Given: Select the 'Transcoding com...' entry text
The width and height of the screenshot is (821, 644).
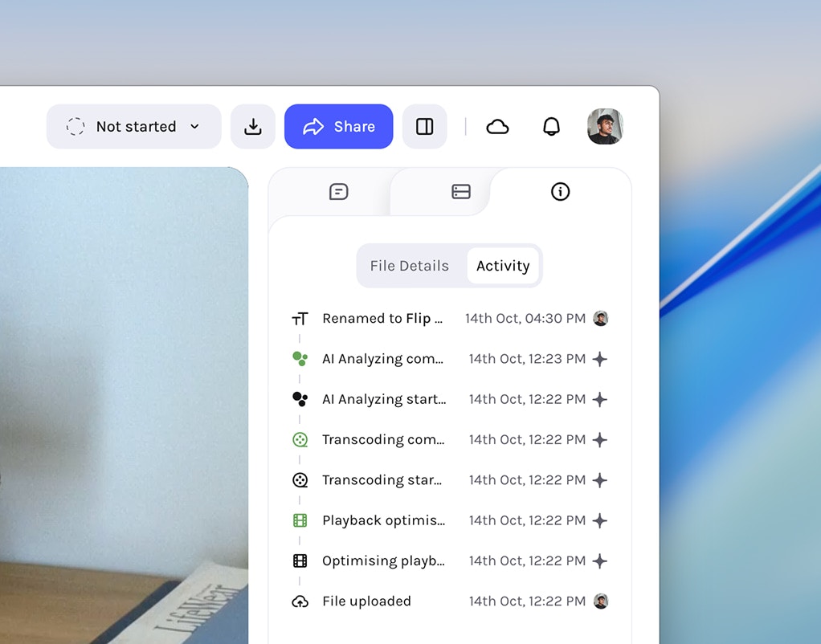Looking at the screenshot, I should (383, 439).
